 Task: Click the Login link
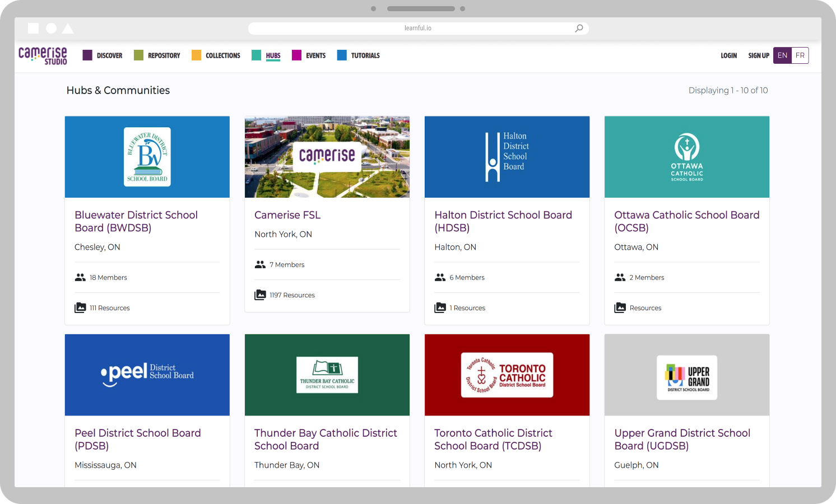click(x=728, y=55)
